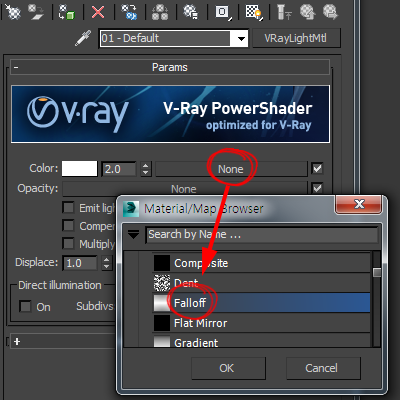Click the Go to Parent icon
Screen dimensions: 400x400
coord(307,11)
